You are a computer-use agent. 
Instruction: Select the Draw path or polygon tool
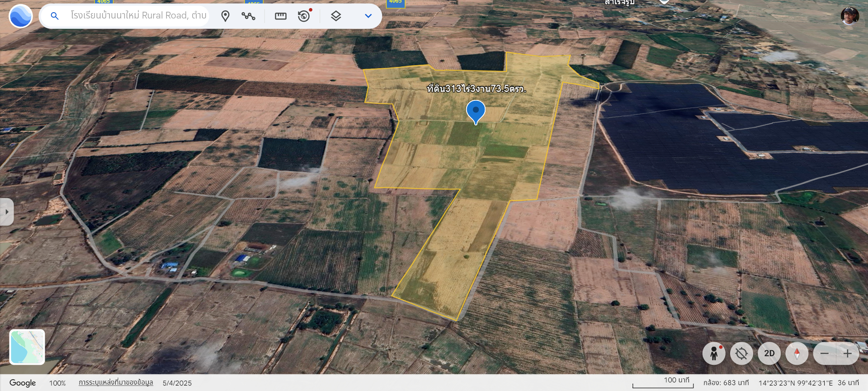[x=248, y=16]
